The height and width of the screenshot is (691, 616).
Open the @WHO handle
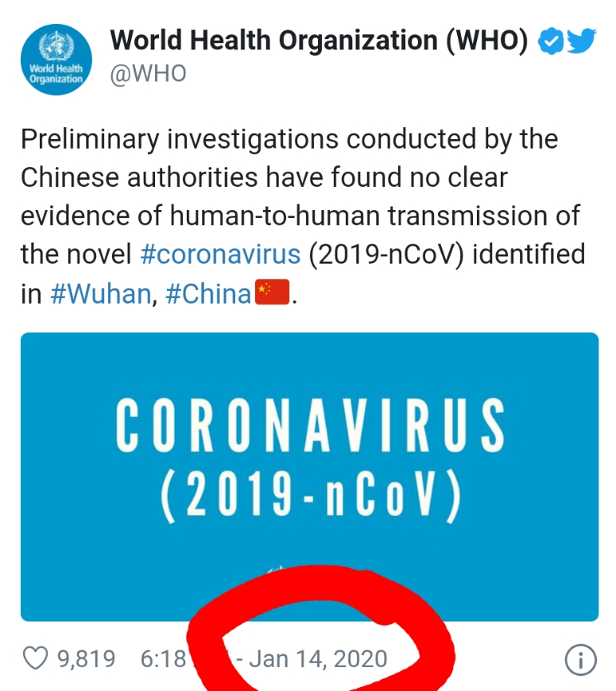pos(148,74)
